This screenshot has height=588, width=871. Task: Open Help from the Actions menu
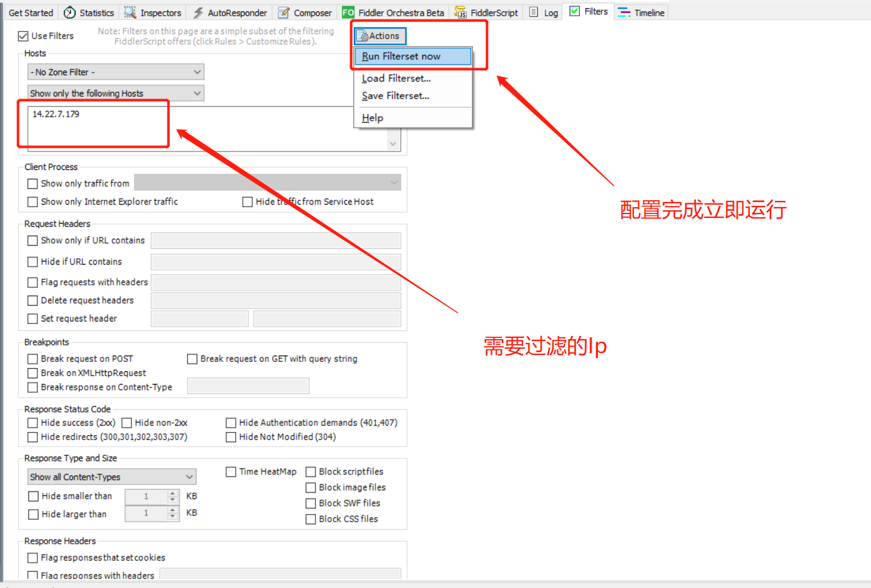click(x=413, y=118)
